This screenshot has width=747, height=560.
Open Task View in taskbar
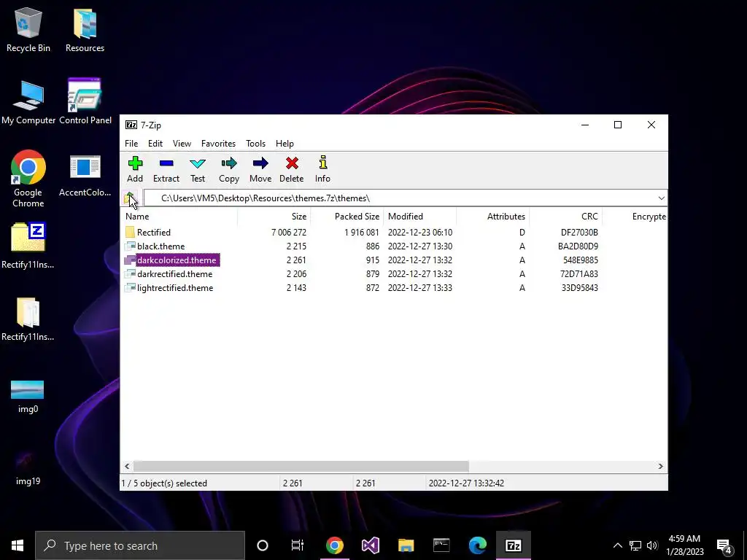[x=298, y=545]
